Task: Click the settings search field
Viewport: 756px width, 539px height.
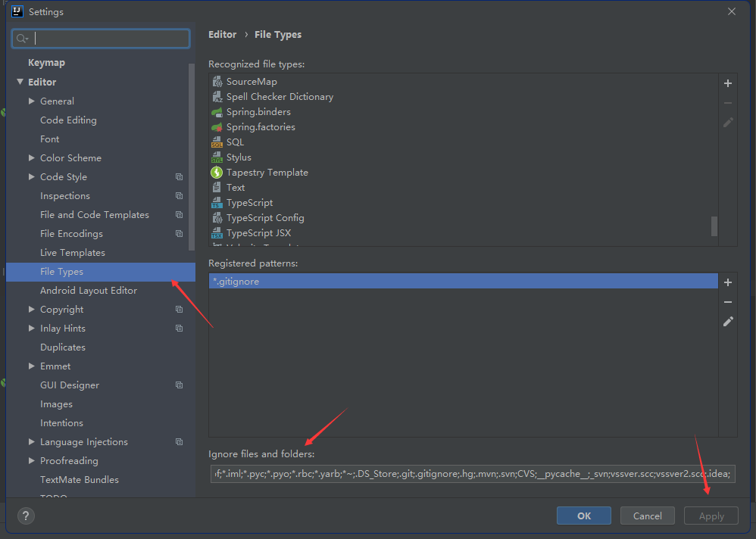Action: (x=101, y=39)
